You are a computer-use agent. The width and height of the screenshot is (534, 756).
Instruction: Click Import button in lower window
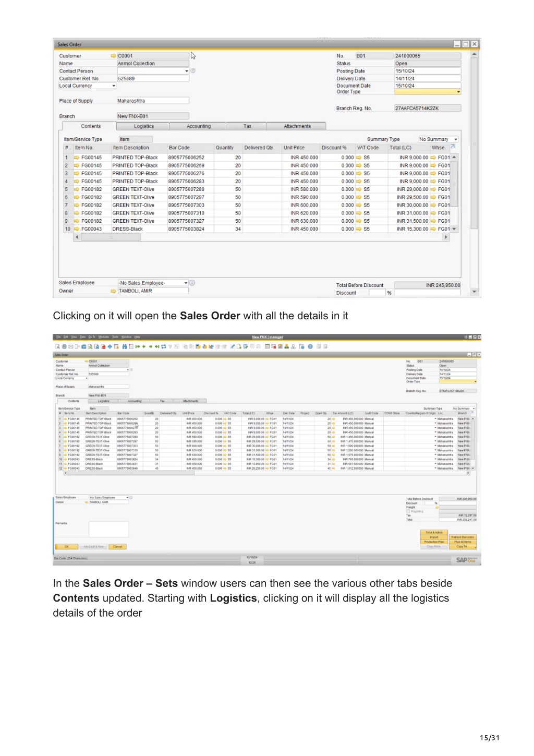pyautogui.click(x=434, y=537)
